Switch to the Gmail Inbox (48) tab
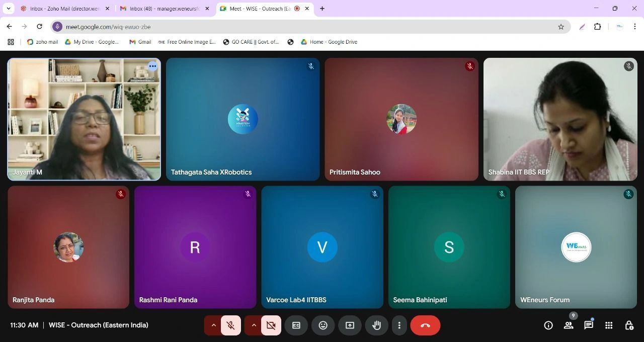The width and height of the screenshot is (644, 342). 164,9
